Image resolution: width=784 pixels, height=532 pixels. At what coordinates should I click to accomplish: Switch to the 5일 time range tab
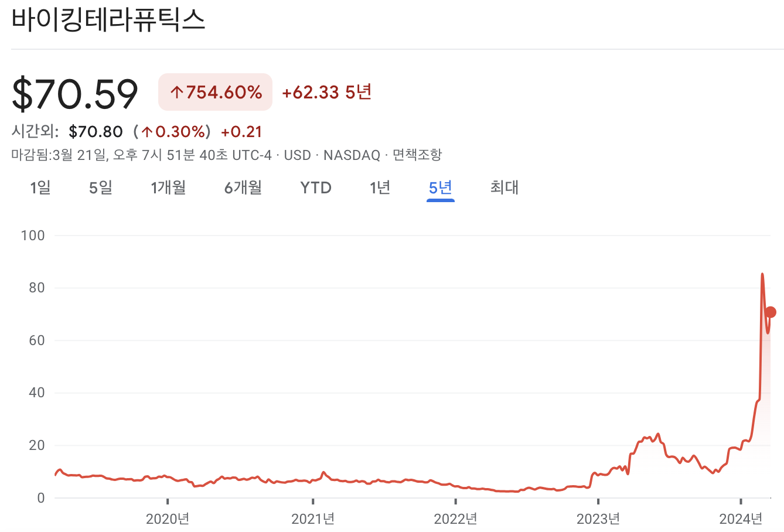point(100,187)
